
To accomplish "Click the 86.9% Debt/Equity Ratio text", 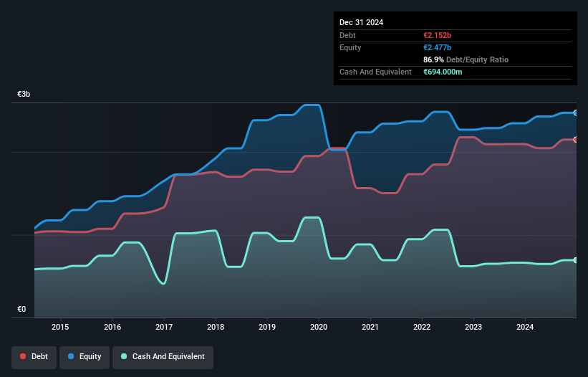I will (x=466, y=59).
